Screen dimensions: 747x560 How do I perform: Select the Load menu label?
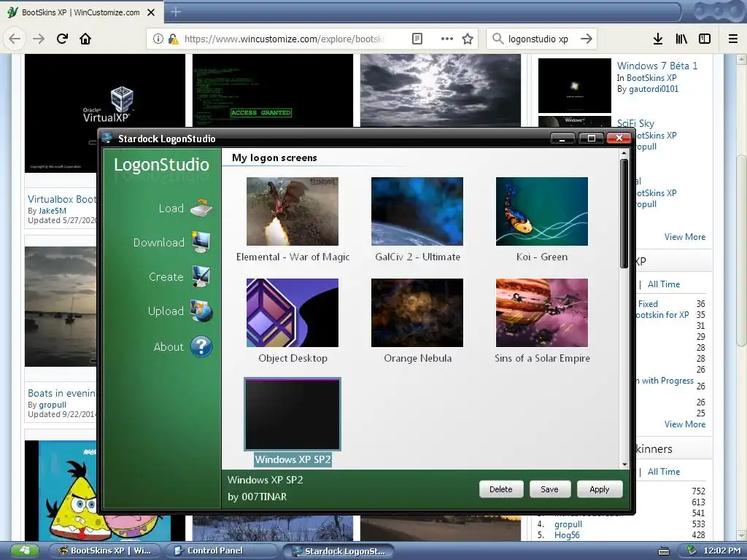(x=171, y=208)
